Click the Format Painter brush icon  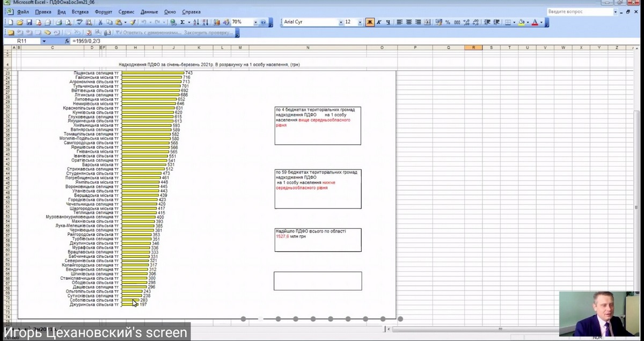click(x=133, y=22)
